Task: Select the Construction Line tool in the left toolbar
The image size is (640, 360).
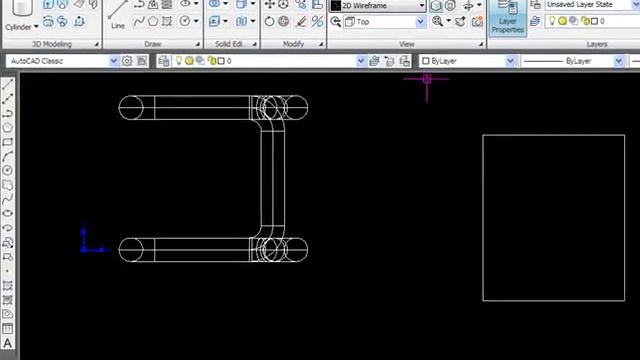Action: click(8, 99)
